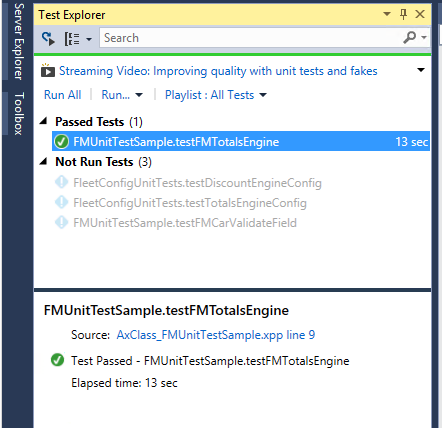Open the search filter dropdown arrow

point(424,37)
